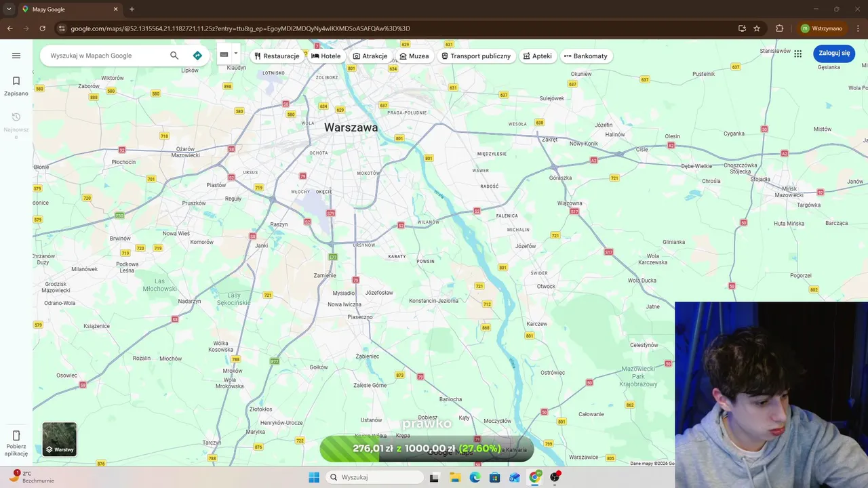
Task: Click the Sulejówek label on the map
Action: 552,98
